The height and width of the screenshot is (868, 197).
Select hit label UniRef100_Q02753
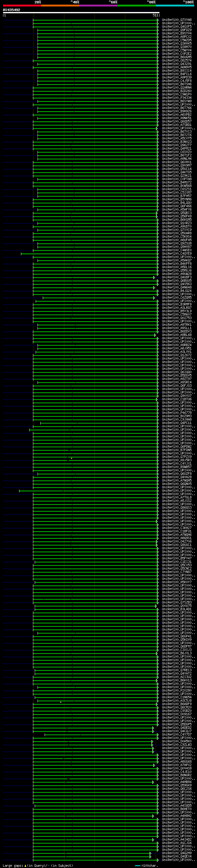pos(177,318)
